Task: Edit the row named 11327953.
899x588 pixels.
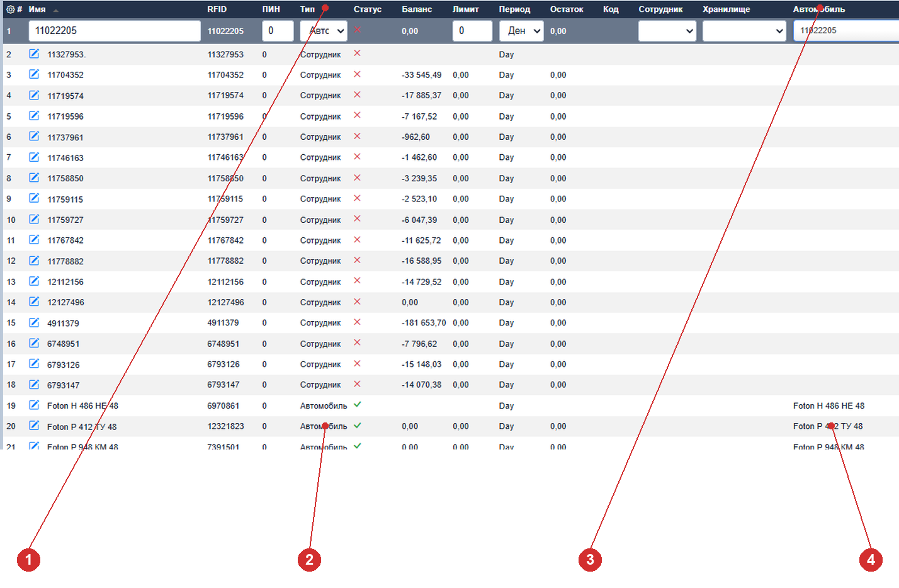Action: [34, 54]
